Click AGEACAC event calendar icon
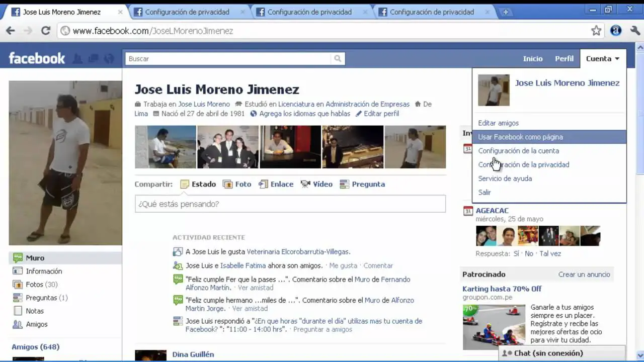The image size is (644, 362). coord(468,211)
